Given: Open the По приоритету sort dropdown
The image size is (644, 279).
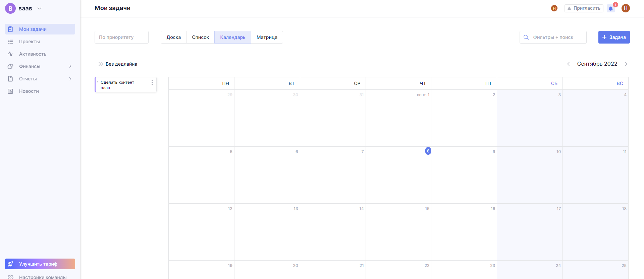Looking at the screenshot, I should click(121, 37).
